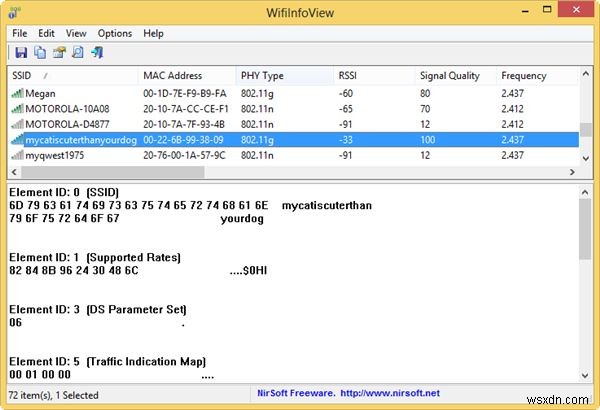
Task: Click the decoded text 'yourdog'
Action: click(242, 219)
